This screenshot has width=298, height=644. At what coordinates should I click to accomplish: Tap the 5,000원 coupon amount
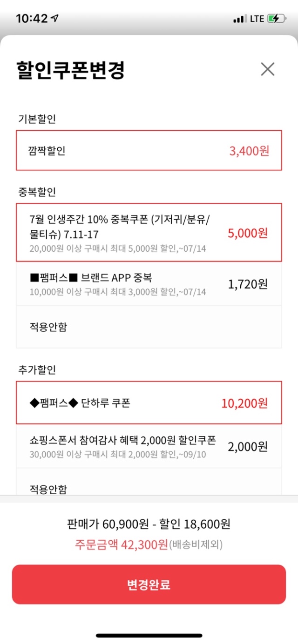[248, 233]
